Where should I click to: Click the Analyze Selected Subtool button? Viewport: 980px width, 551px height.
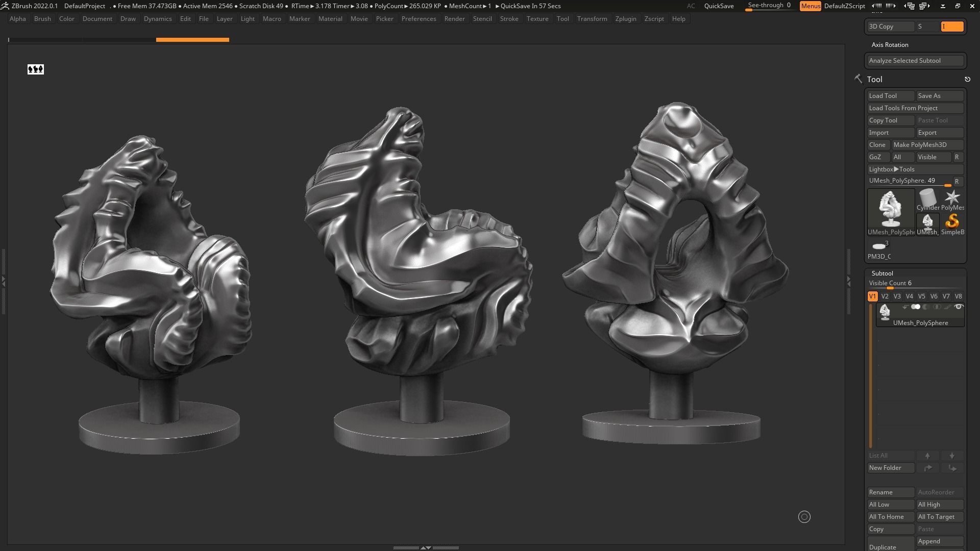pos(915,61)
